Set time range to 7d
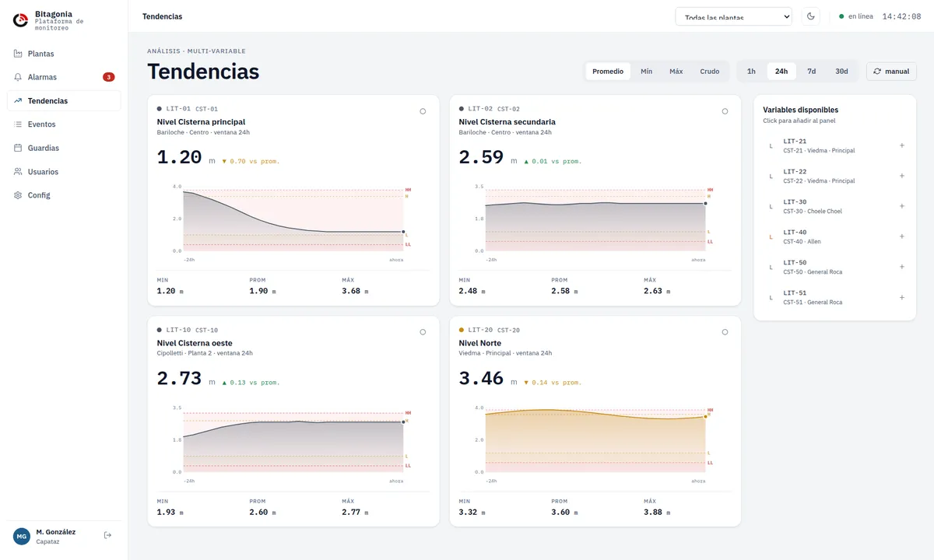Image resolution: width=934 pixels, height=560 pixels. [x=812, y=72]
